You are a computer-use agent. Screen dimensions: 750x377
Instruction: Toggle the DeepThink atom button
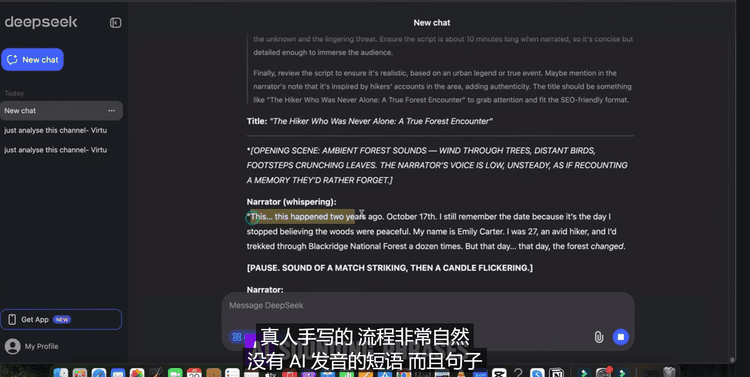click(237, 337)
